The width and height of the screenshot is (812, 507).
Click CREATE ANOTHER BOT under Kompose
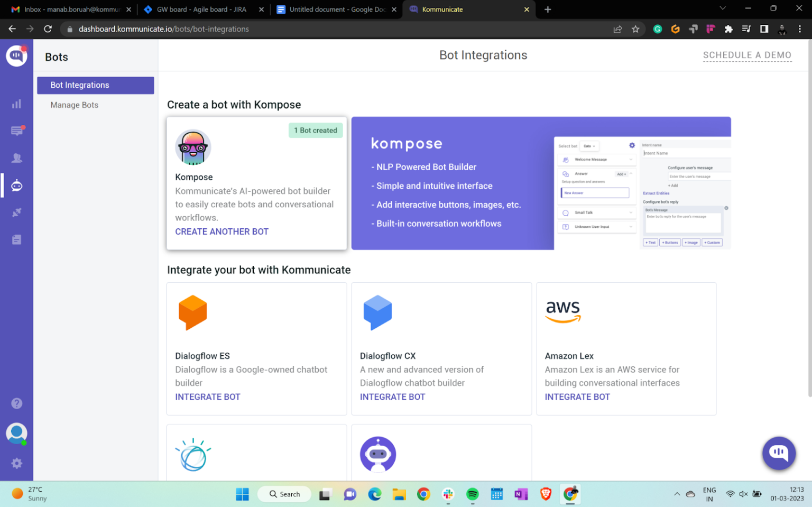[222, 232]
